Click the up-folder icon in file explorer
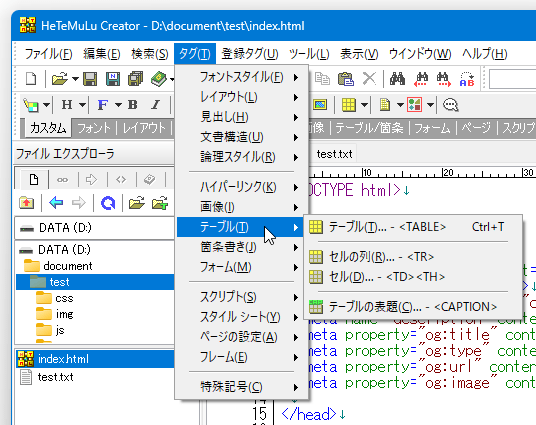Image resolution: width=536 pixels, height=425 pixels. coord(27,203)
